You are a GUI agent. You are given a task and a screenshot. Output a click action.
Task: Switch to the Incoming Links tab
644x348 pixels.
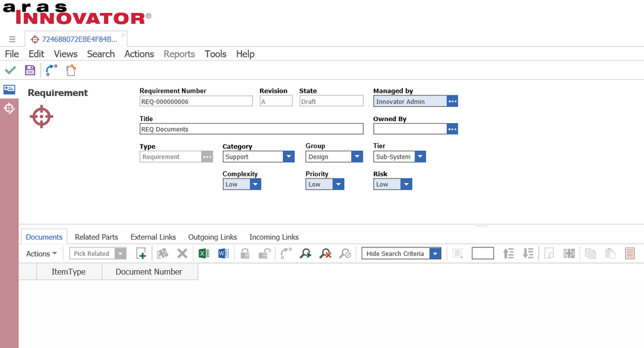273,237
